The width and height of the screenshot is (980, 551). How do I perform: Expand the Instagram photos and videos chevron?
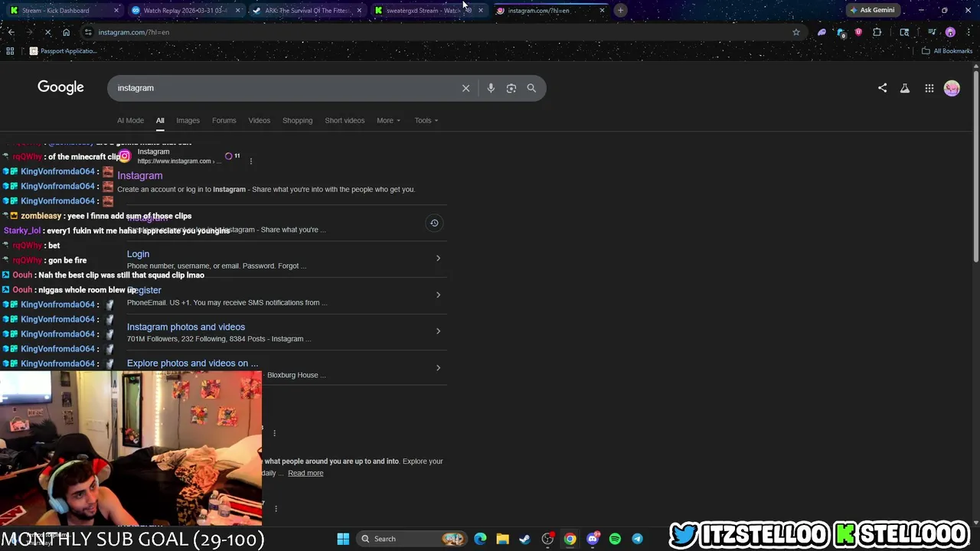click(438, 331)
